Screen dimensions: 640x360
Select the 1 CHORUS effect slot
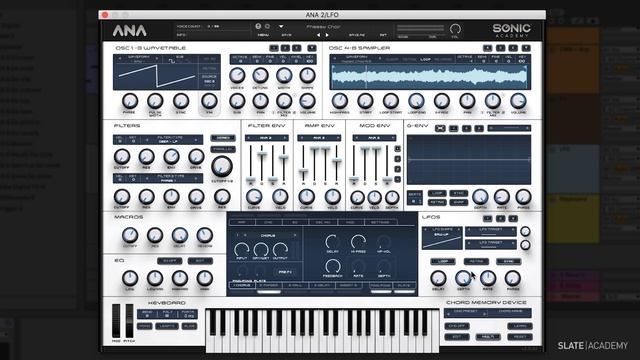(242, 285)
